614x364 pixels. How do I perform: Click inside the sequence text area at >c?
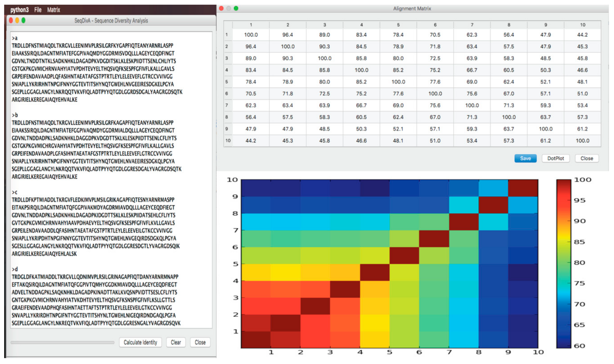tap(15, 192)
